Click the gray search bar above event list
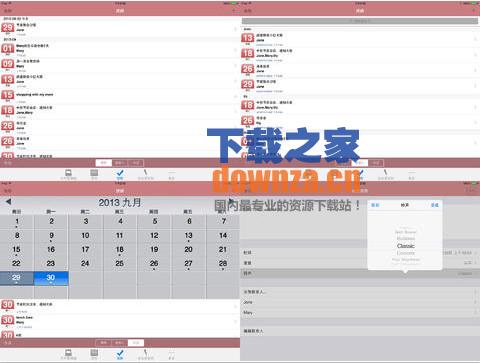480x363 pixels. pos(360,21)
